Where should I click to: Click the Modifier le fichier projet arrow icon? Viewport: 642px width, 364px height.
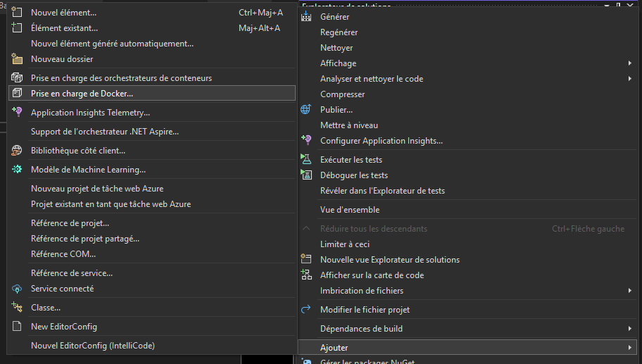[306, 310]
